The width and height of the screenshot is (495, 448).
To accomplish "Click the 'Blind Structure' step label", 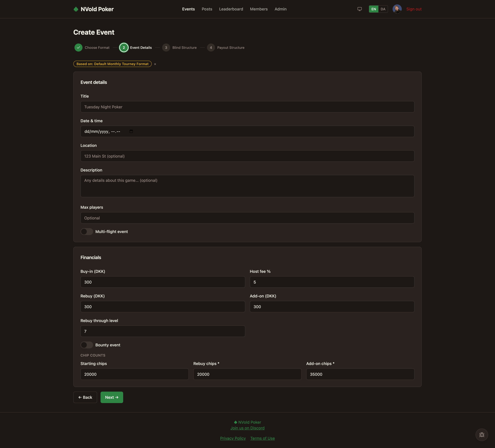I will (184, 48).
